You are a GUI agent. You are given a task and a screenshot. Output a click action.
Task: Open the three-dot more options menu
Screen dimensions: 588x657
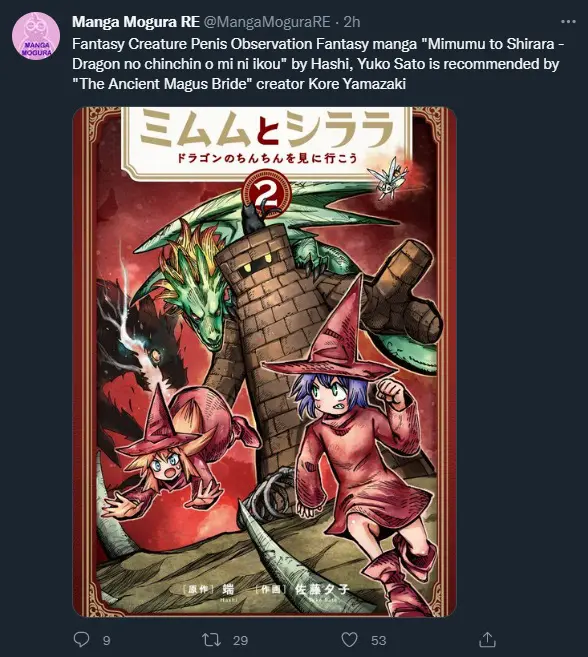coord(568,22)
